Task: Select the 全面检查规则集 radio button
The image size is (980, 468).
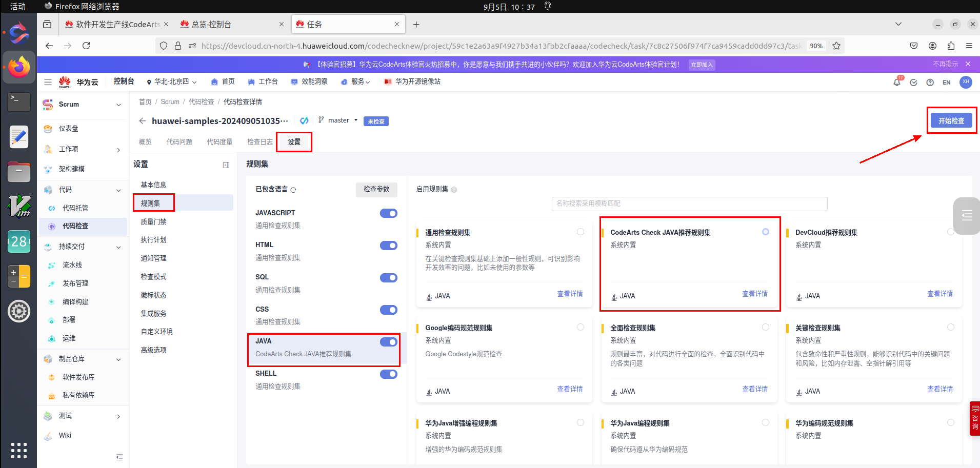Action: click(x=766, y=327)
